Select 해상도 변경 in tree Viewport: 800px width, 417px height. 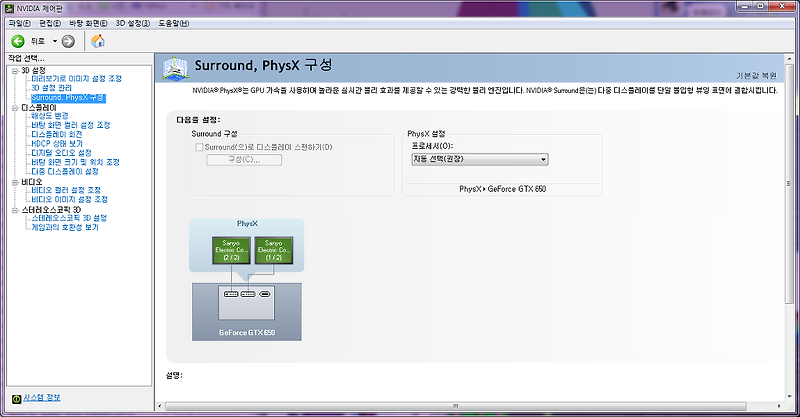(49, 116)
